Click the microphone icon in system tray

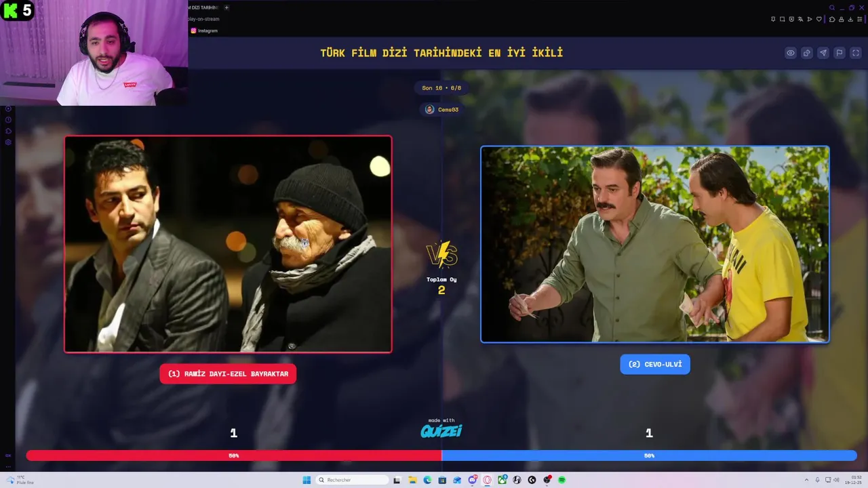tap(817, 480)
